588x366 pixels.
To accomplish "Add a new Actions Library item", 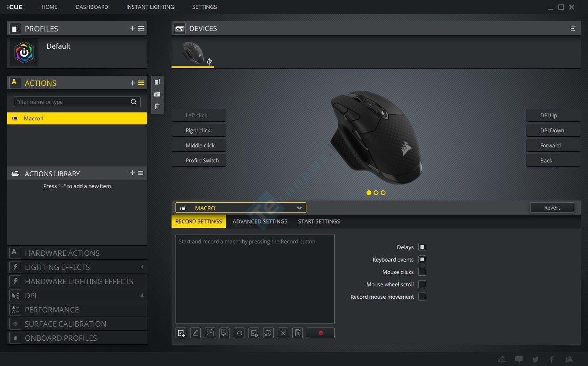I will [x=132, y=173].
